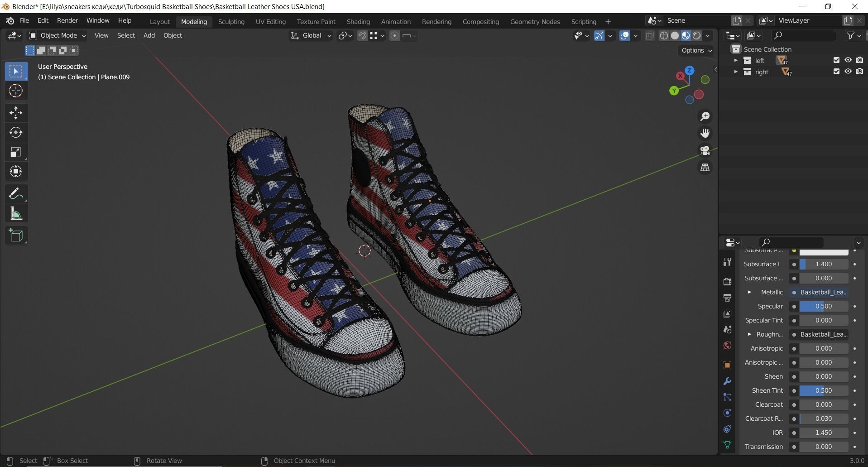
Task: Open the Physics properties tab
Action: (727, 413)
